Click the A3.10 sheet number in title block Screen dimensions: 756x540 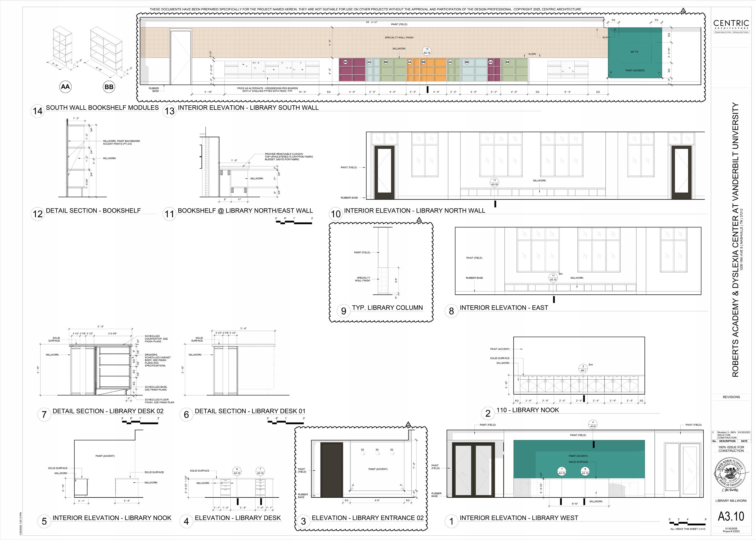731,516
